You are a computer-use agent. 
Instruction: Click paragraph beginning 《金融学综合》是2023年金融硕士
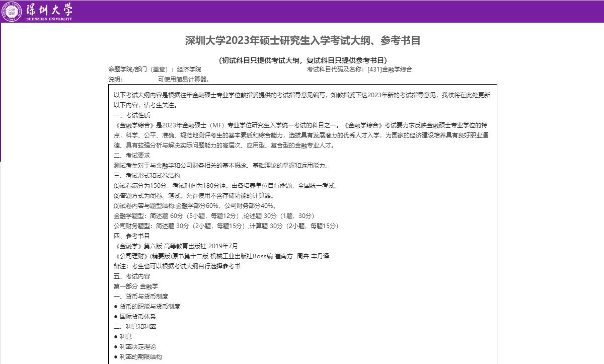[302, 135]
